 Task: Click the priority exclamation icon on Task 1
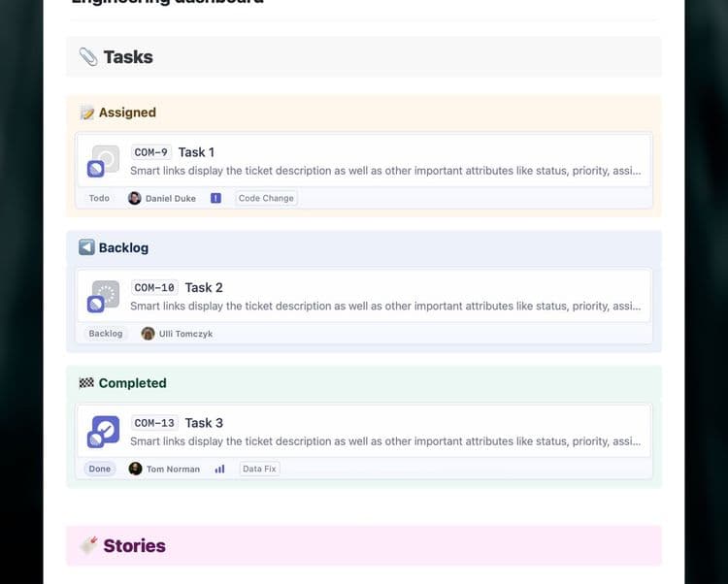pos(215,198)
